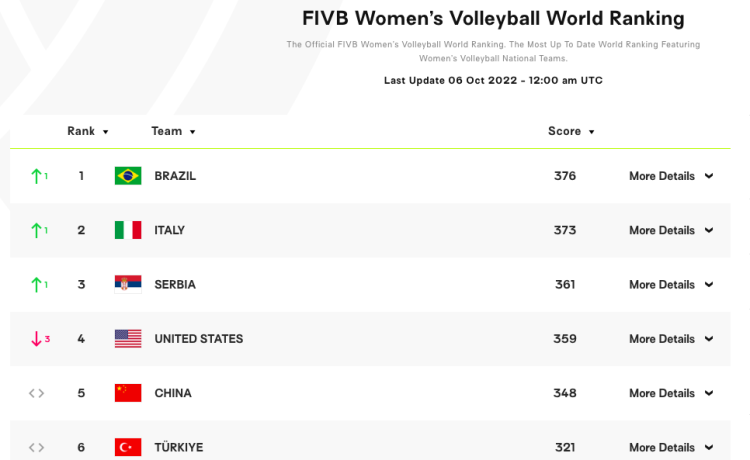
Task: Click the Türkiye flag icon
Action: (x=128, y=447)
